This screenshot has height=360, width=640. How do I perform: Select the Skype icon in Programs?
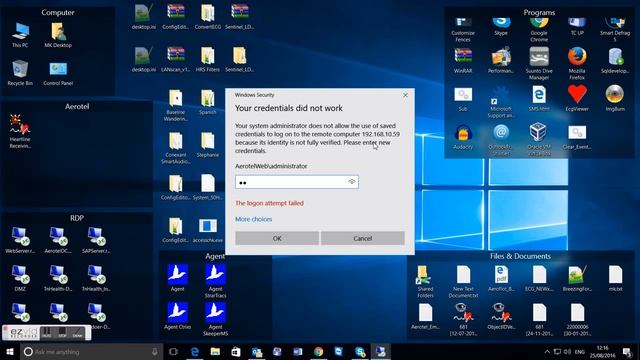click(501, 27)
